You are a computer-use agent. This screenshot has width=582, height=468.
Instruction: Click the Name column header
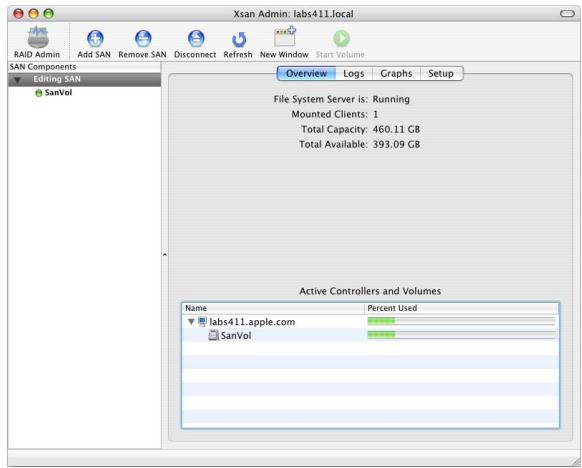coord(273,308)
